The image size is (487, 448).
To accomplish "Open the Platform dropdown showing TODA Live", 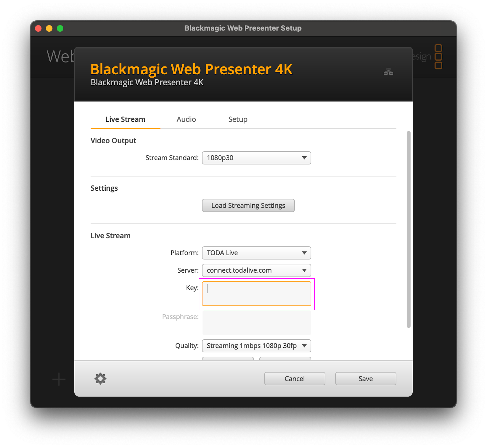I will pos(257,253).
